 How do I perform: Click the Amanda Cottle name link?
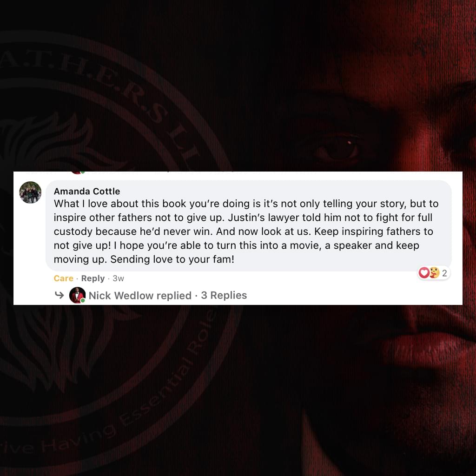coord(87,191)
